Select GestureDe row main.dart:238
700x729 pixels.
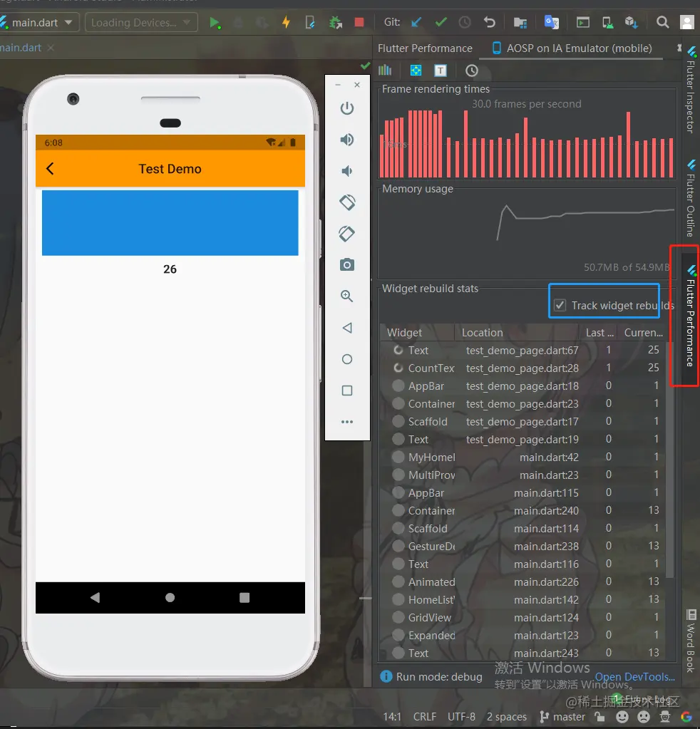[524, 546]
